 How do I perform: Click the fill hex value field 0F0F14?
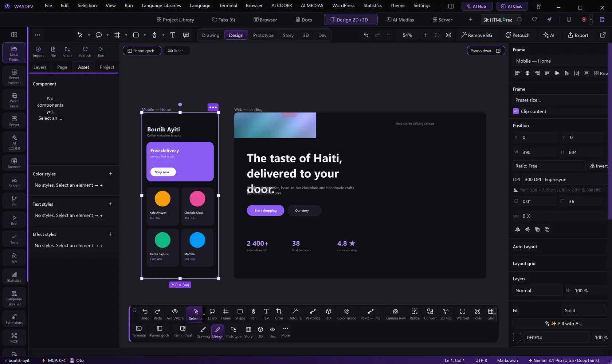[556, 337]
